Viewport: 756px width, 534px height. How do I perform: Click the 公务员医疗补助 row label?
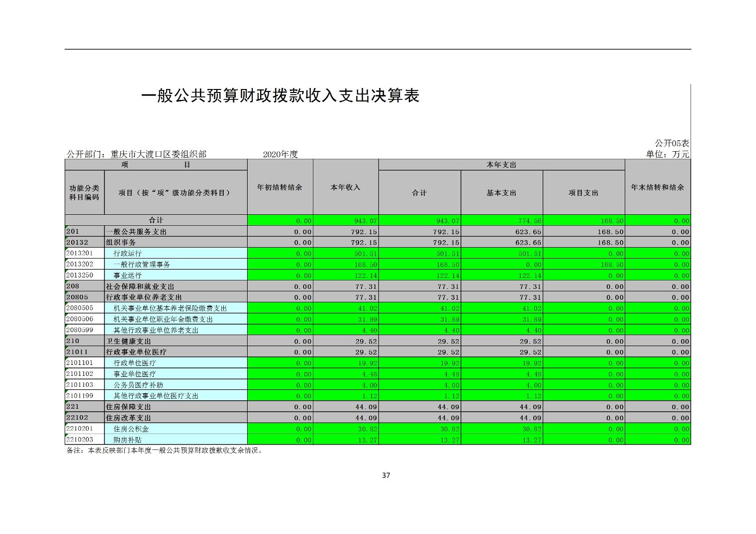[x=138, y=385]
